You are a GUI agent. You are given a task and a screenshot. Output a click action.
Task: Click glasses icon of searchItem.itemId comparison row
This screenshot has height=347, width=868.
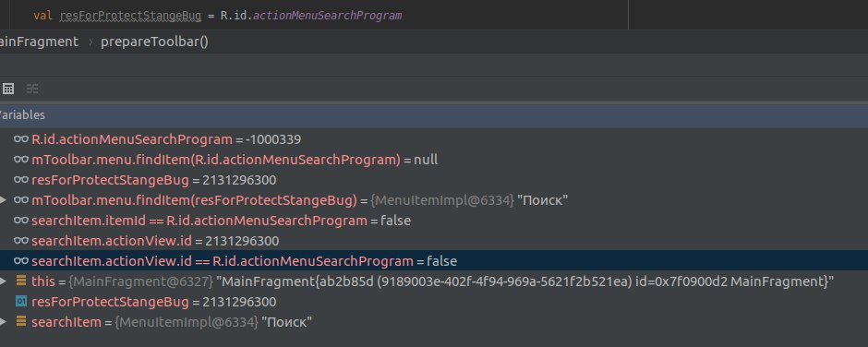pos(21,221)
